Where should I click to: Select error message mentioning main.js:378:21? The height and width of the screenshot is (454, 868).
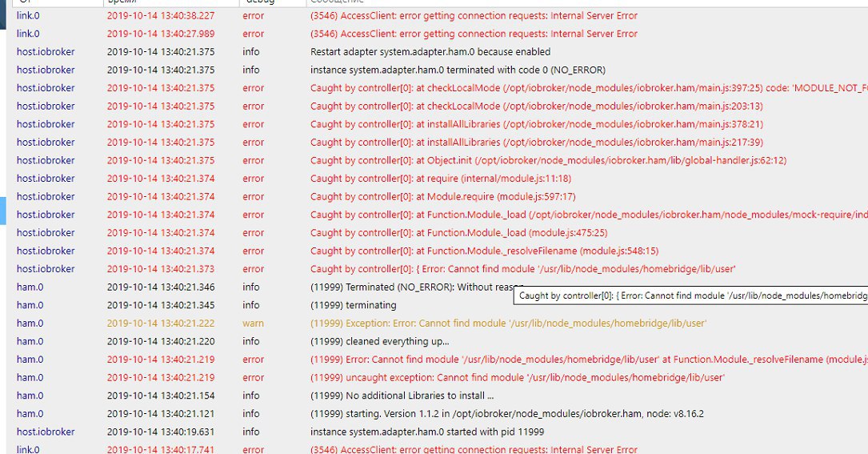[537, 124]
